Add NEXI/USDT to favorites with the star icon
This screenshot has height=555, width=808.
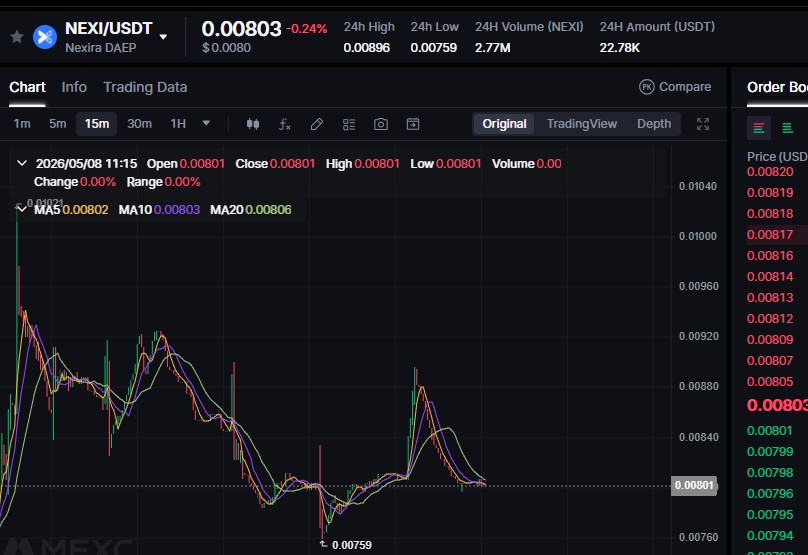coord(17,37)
